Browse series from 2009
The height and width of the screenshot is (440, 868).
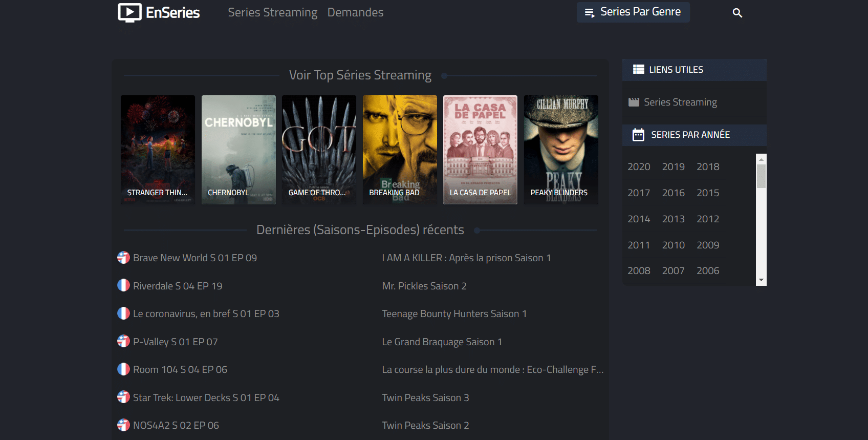pos(708,245)
